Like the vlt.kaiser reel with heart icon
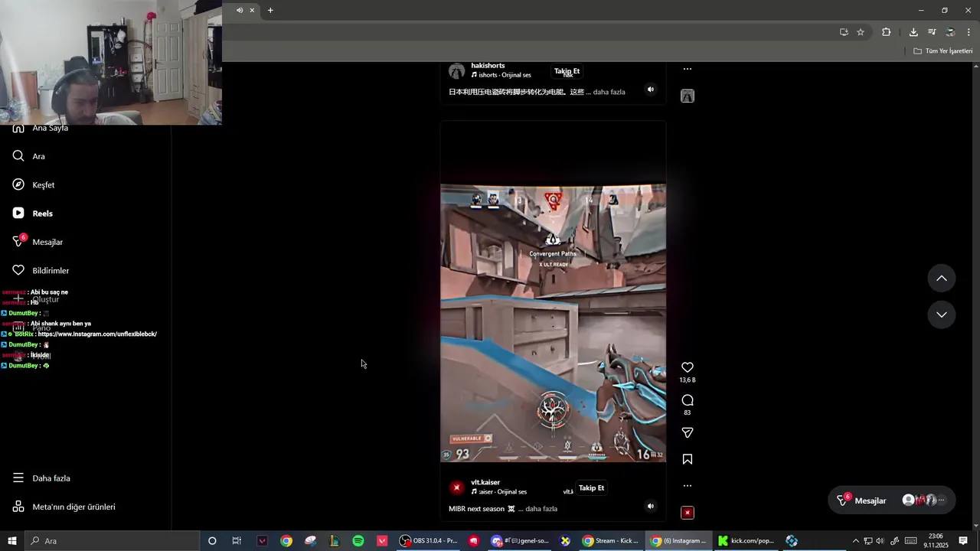Screen dimensions: 980x551 (x=688, y=367)
